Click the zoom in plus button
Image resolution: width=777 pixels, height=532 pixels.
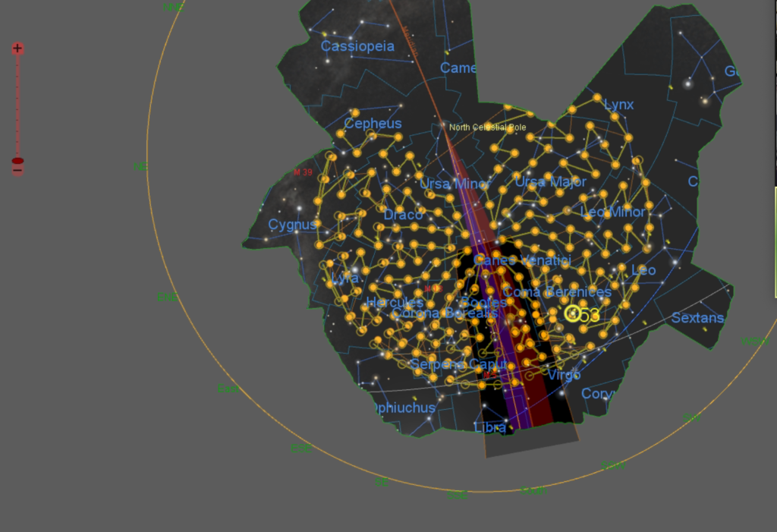coord(17,48)
